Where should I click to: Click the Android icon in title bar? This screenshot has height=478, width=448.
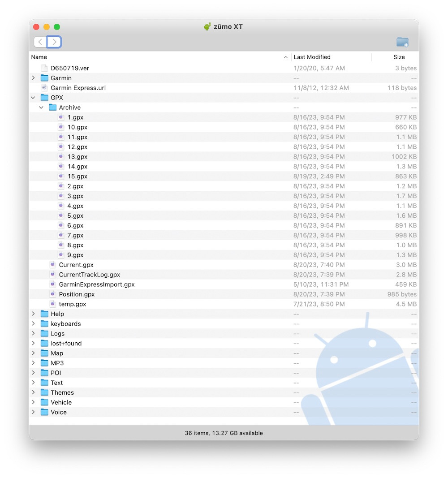tap(207, 26)
